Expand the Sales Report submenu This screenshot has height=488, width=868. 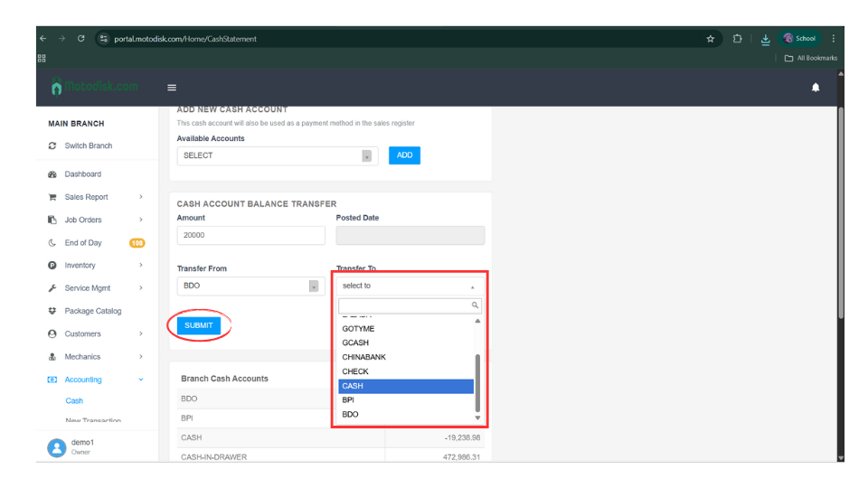140,197
